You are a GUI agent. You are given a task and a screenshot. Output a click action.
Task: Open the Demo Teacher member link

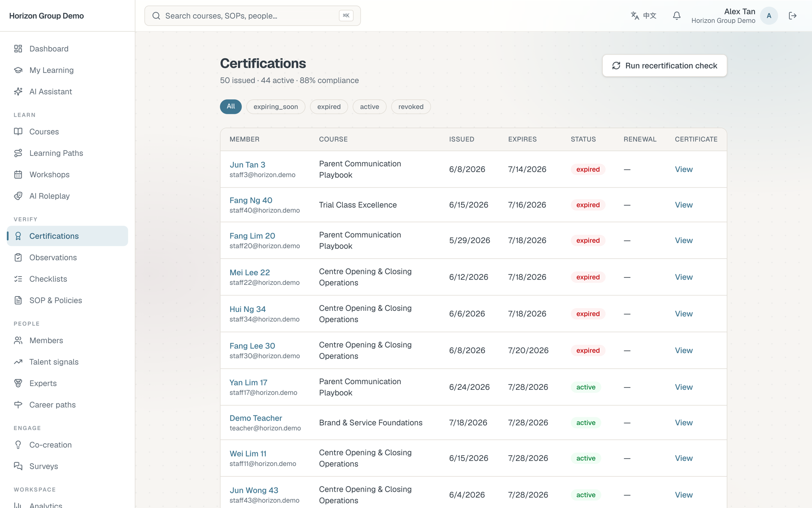(256, 418)
